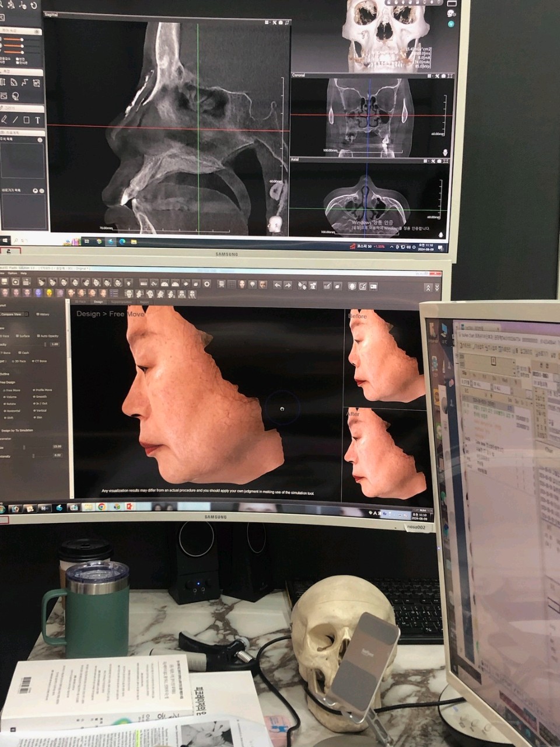Click the camera capture toolbar icon
The height and width of the screenshot is (747, 560).
16,281
